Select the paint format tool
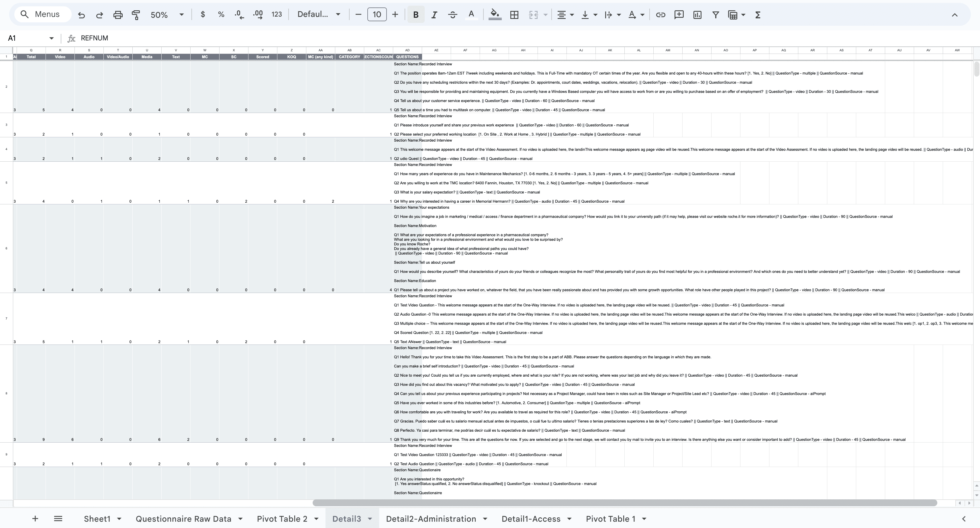 (x=136, y=15)
